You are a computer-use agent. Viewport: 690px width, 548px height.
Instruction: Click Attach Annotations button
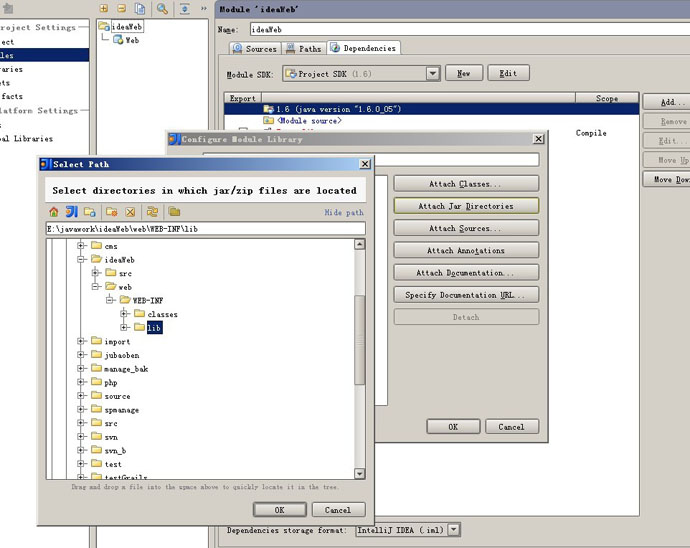(x=466, y=250)
